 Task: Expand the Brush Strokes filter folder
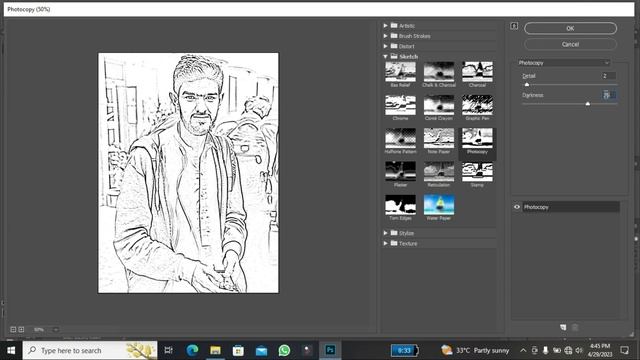[385, 36]
